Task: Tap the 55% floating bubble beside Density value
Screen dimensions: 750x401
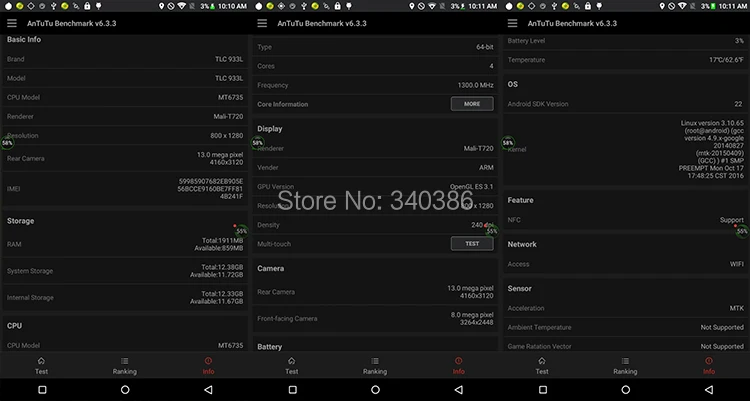Action: coord(492,231)
